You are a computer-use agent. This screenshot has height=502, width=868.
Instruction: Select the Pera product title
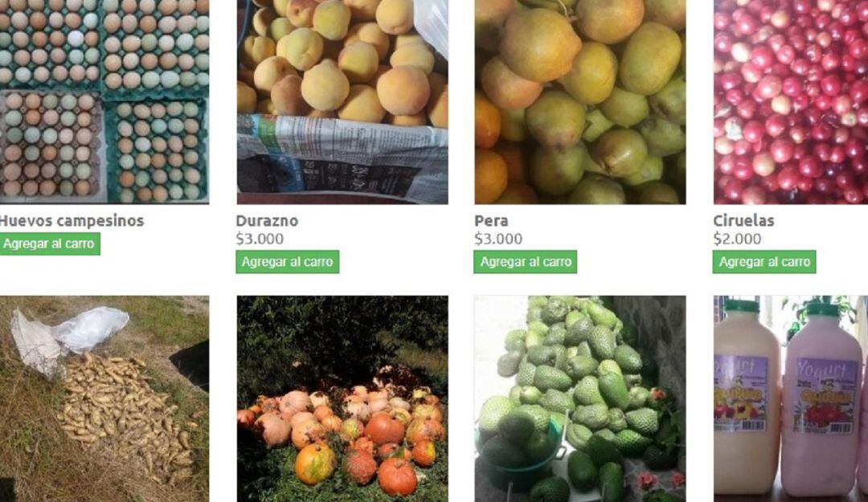(491, 221)
